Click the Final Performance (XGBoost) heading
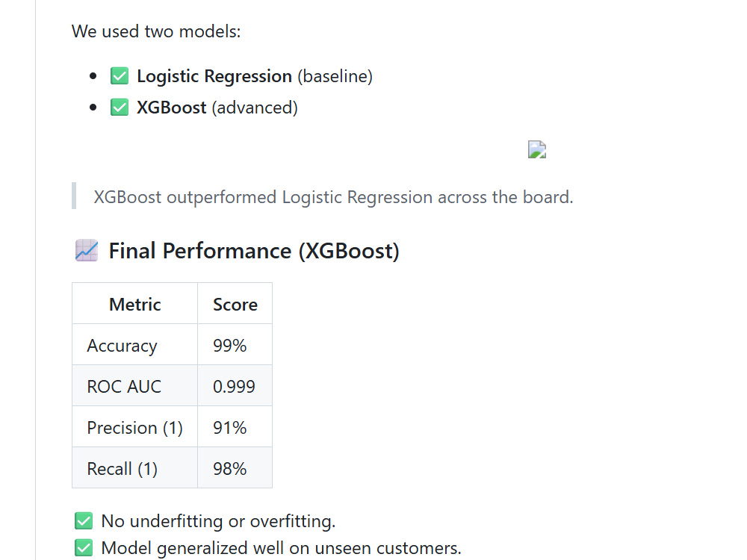 pyautogui.click(x=254, y=251)
